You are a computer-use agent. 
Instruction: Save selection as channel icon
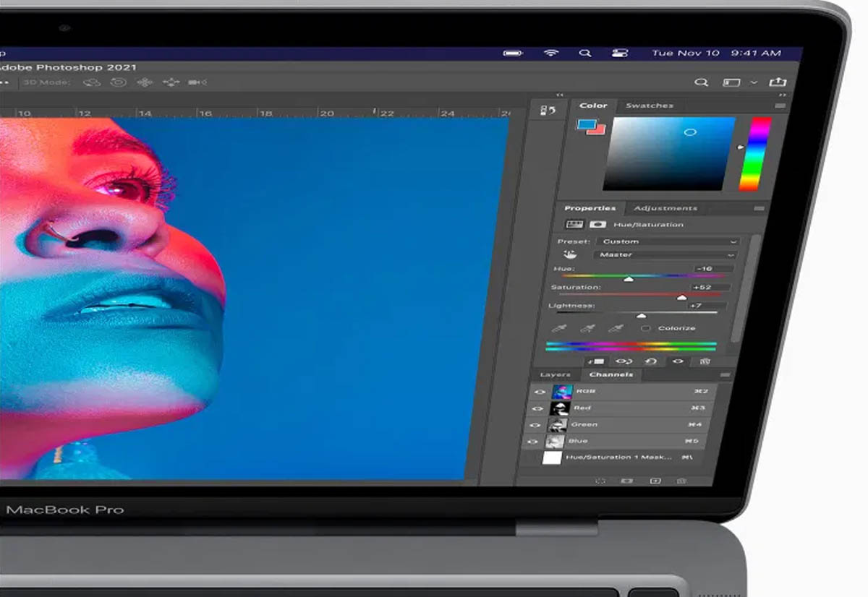tap(627, 481)
